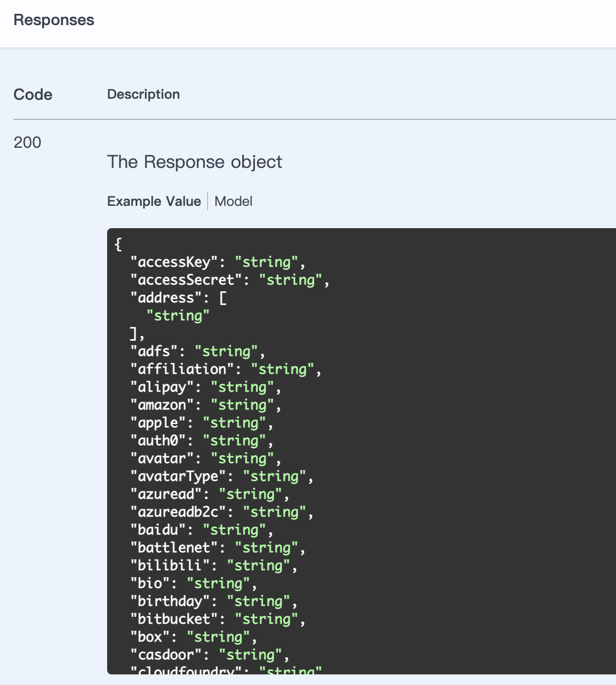Viewport: 616px width, 685px height.
Task: Click the Responses section header
Action: pos(54,20)
